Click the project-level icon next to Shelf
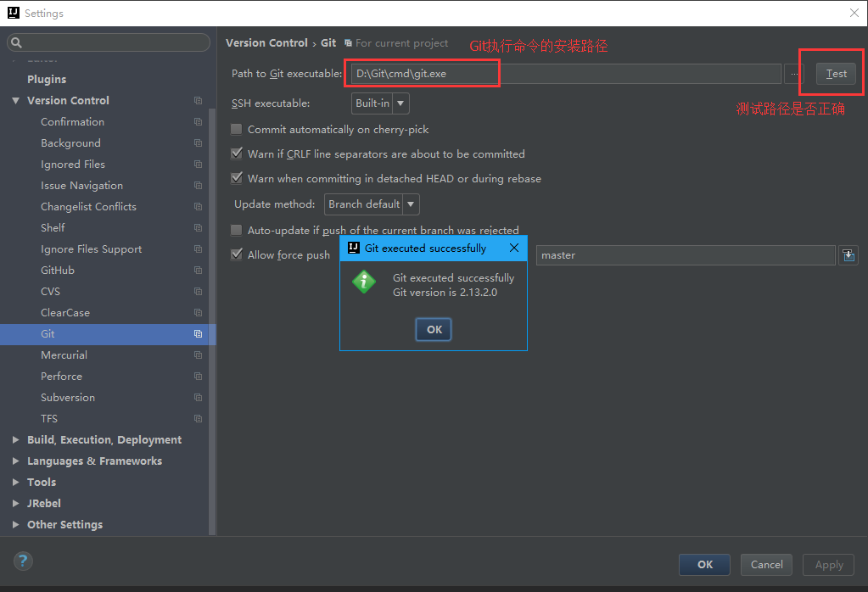Screen dimensions: 868x592 pos(198,228)
